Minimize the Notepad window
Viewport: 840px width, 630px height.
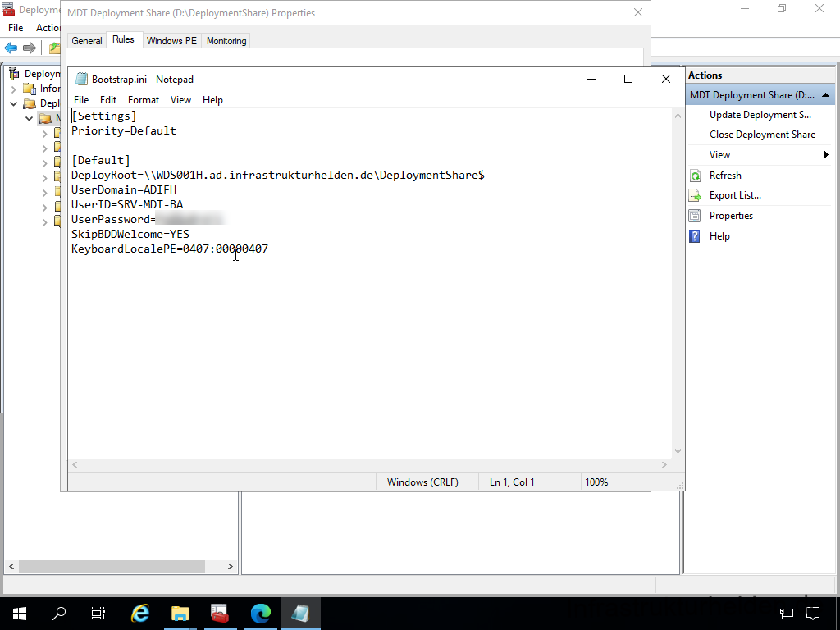tap(591, 79)
